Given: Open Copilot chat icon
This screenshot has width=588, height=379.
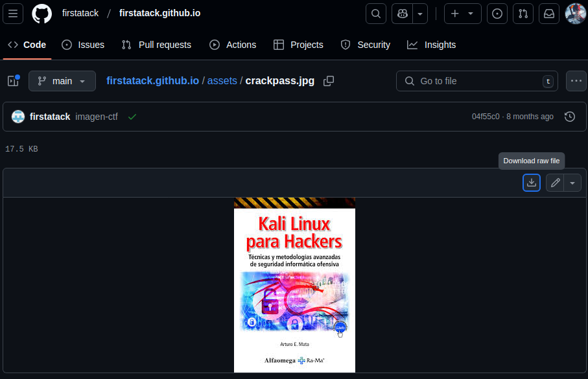Looking at the screenshot, I should tap(403, 14).
